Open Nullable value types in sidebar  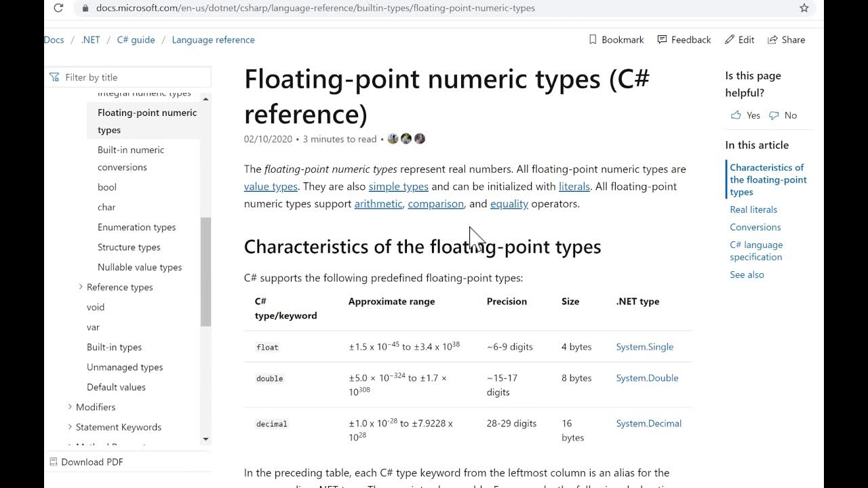[140, 267]
